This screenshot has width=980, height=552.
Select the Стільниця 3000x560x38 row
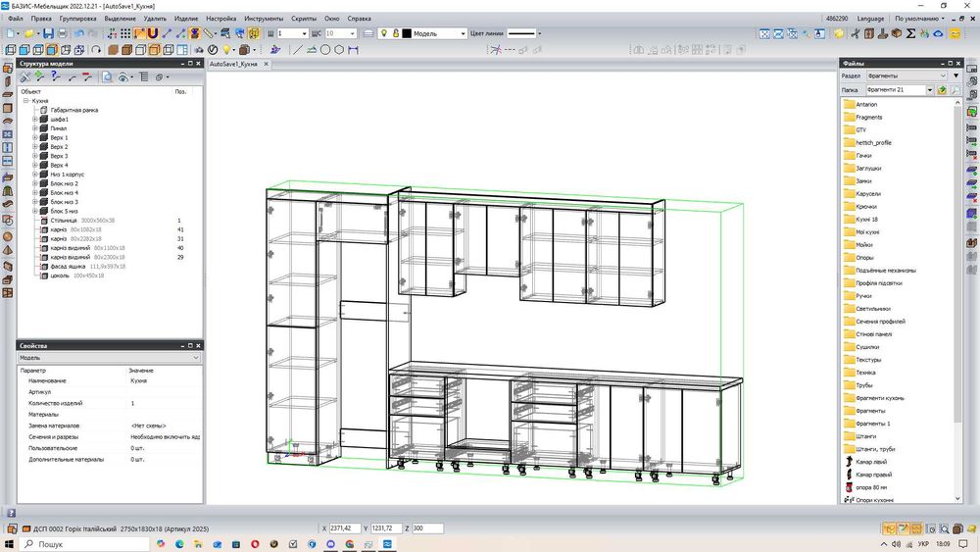pos(82,221)
